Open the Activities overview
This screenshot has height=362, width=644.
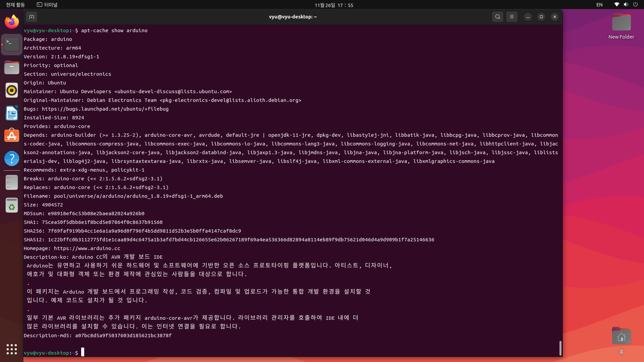point(15,5)
